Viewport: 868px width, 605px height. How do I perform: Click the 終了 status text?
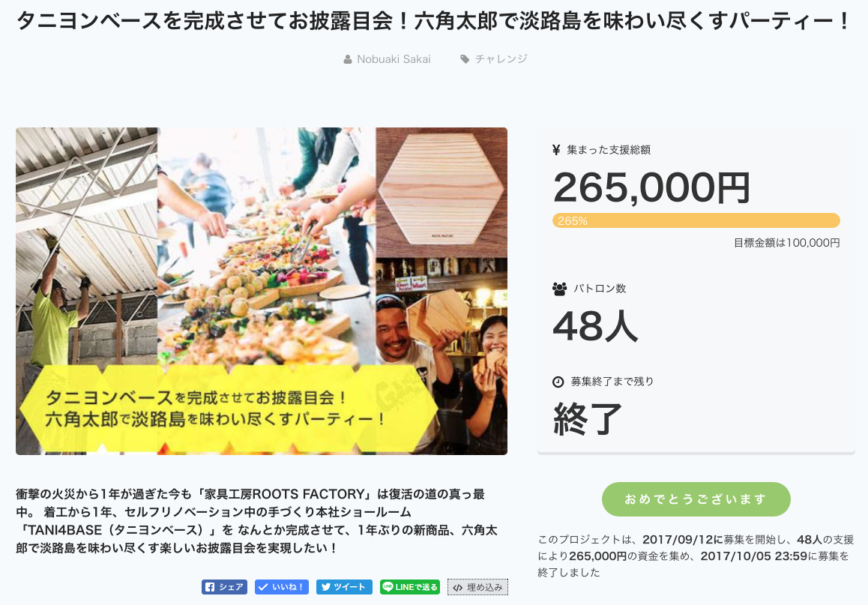pyautogui.click(x=588, y=419)
